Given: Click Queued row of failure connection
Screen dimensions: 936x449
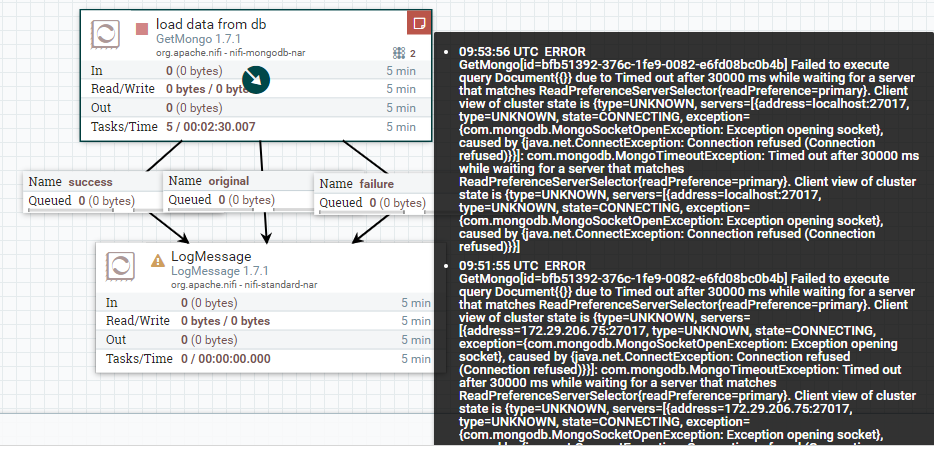Looking at the screenshot, I should tap(376, 203).
